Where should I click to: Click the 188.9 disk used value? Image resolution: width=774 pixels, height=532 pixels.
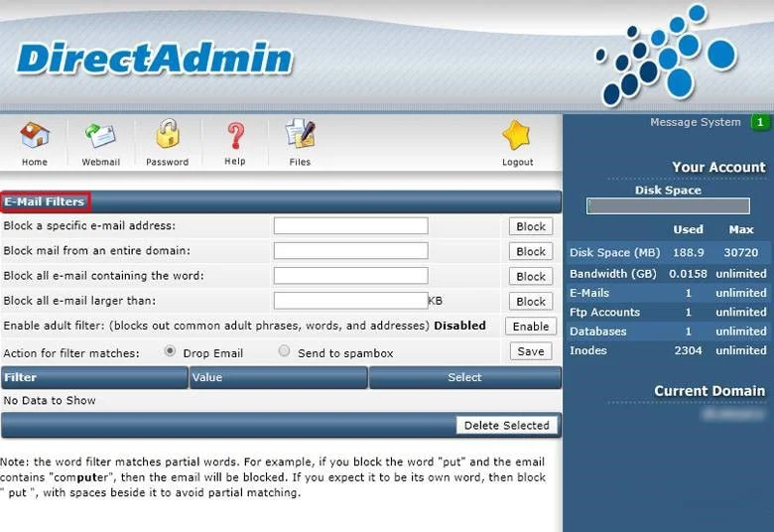[688, 252]
